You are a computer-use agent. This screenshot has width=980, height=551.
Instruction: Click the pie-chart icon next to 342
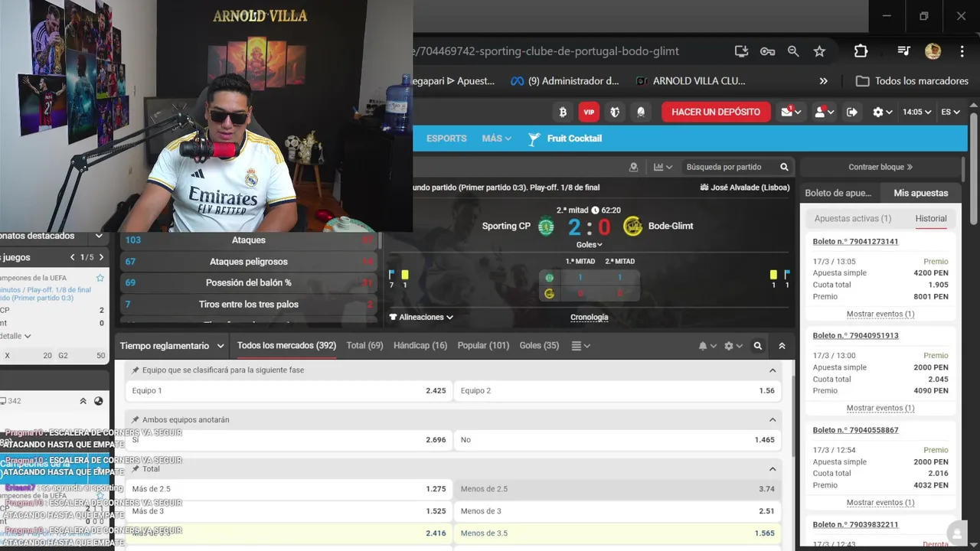(x=98, y=401)
